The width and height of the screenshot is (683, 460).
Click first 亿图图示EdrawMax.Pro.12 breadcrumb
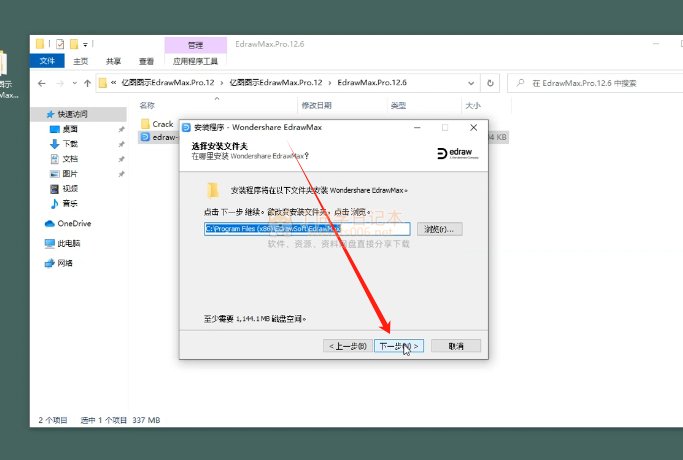point(168,82)
